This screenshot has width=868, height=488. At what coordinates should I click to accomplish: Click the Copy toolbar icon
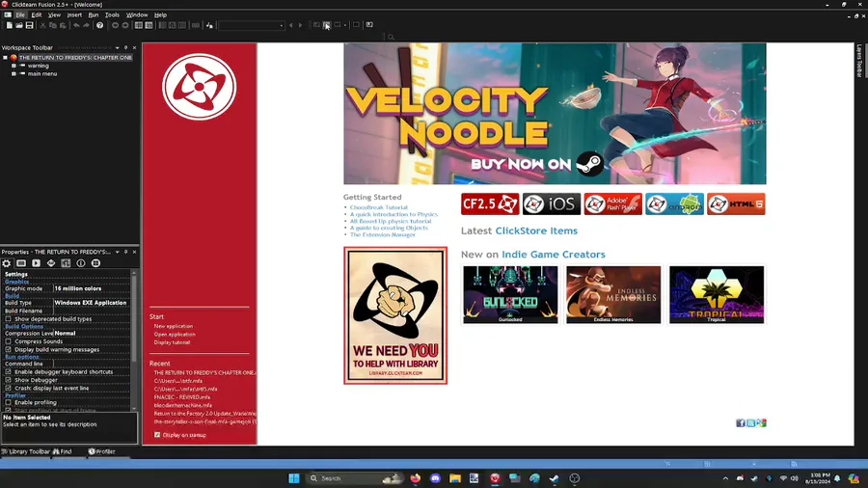click(x=53, y=25)
